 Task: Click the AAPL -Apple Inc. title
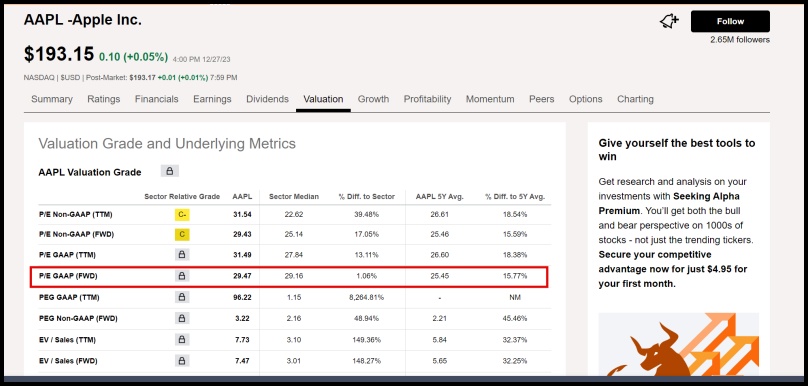tap(82, 20)
